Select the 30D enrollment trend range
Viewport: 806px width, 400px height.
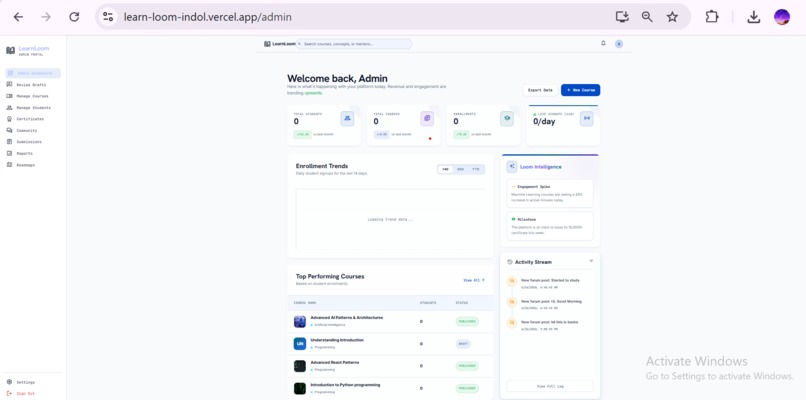(461, 169)
